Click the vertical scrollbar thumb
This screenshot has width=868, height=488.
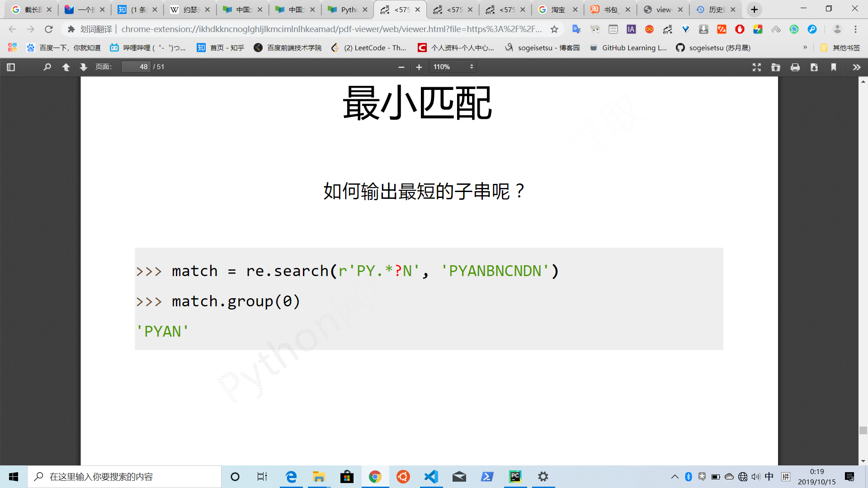[x=863, y=430]
